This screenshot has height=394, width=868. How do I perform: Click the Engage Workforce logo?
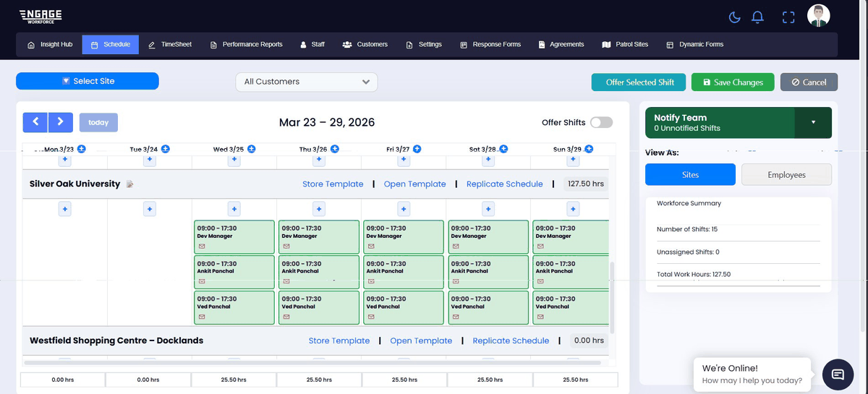(42, 16)
